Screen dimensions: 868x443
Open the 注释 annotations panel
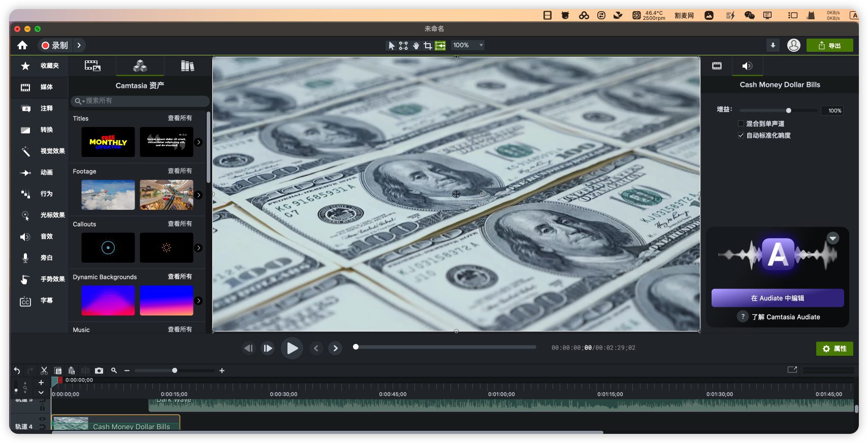[40, 108]
